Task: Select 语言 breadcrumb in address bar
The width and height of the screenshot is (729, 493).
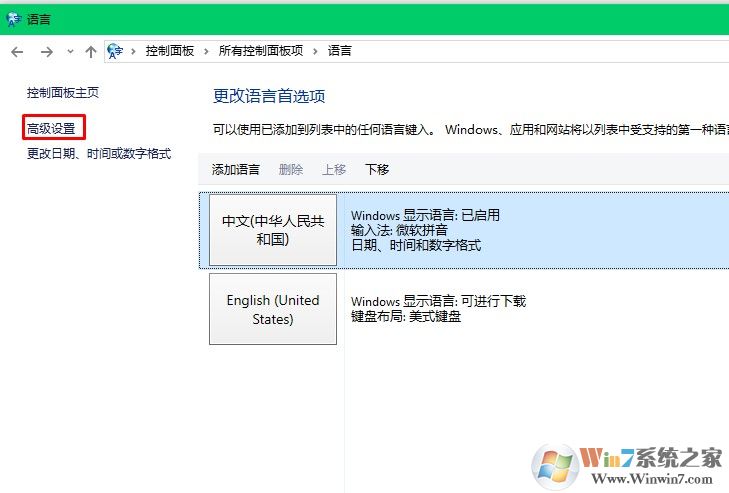Action: coord(340,51)
